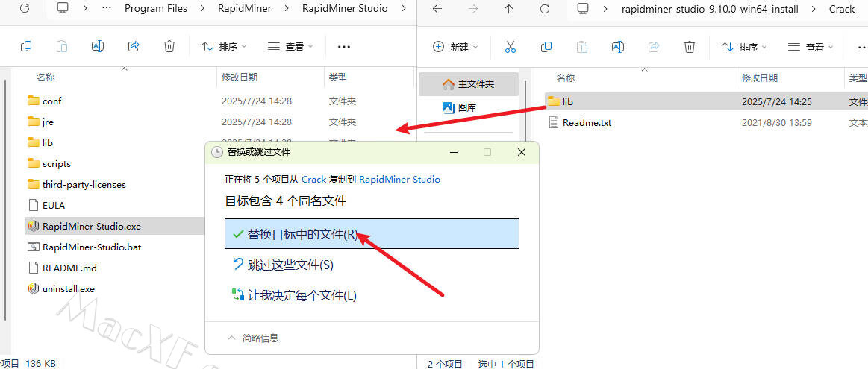Click monitor icon in right address bar
This screenshot has width=868, height=369.
(582, 9)
